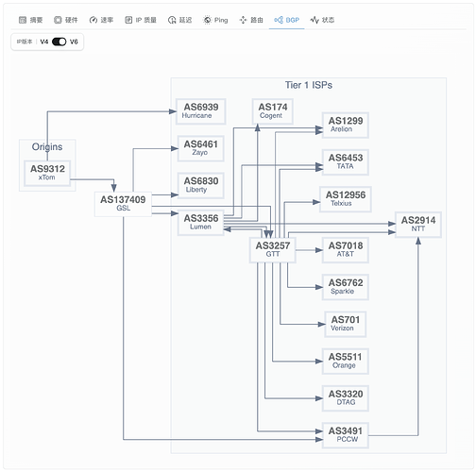This screenshot has width=476, height=472.
Task: Click the Ping target icon
Action: (x=207, y=20)
